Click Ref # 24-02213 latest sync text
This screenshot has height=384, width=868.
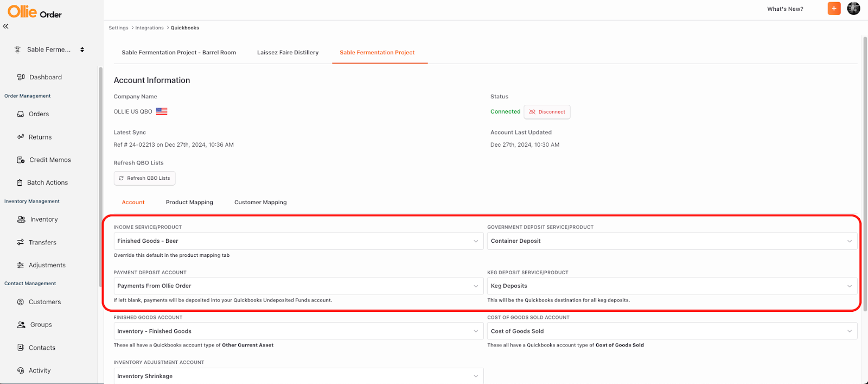[x=174, y=145]
